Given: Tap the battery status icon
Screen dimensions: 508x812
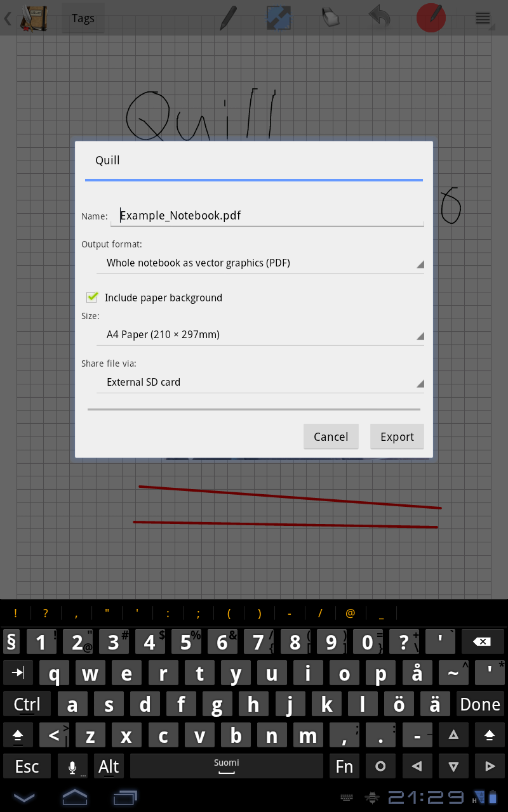Looking at the screenshot, I should coord(492,797).
